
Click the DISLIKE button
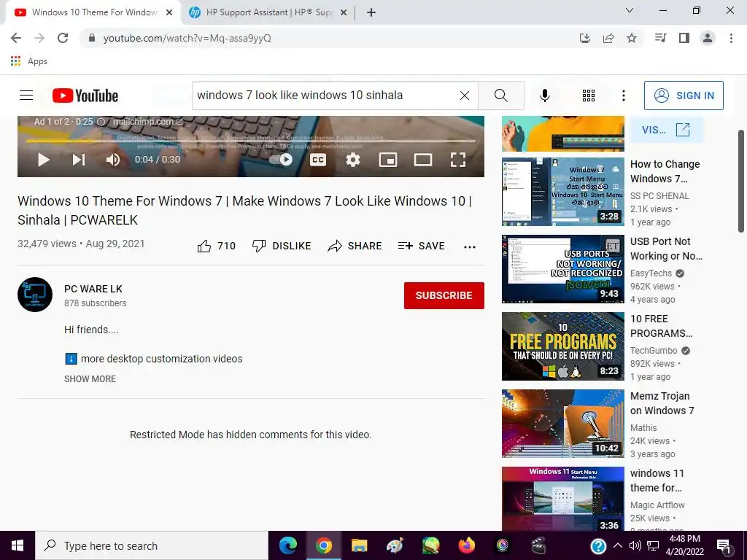coord(282,246)
